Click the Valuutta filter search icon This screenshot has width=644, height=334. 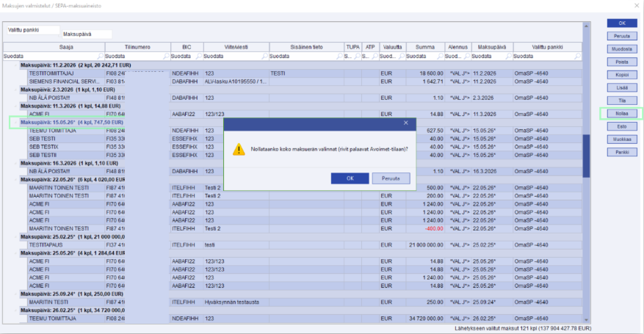[401, 57]
